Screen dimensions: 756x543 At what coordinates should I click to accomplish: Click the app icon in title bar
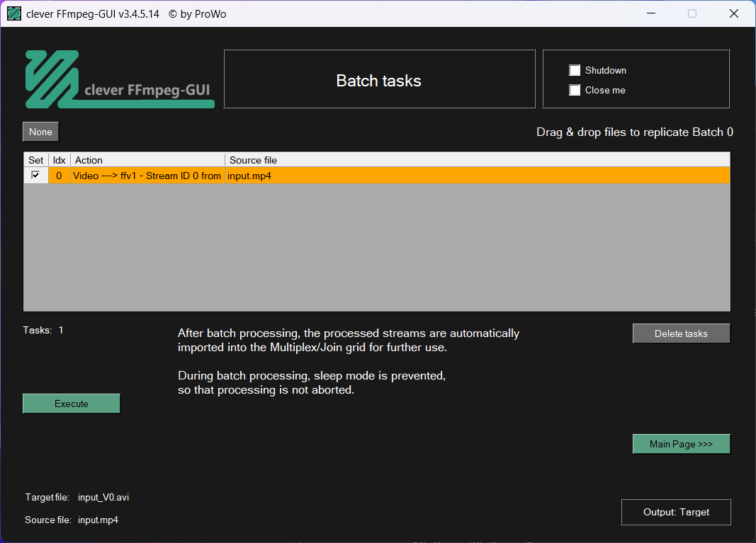[14, 14]
